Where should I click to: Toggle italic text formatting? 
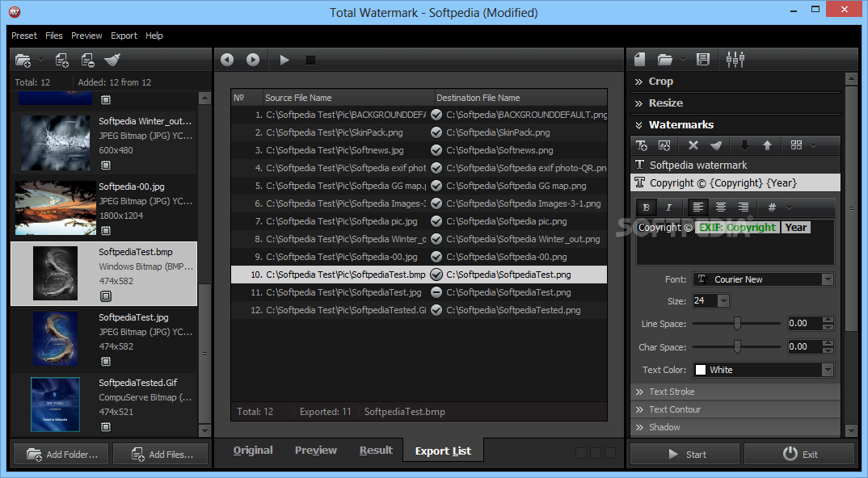pyautogui.click(x=668, y=208)
